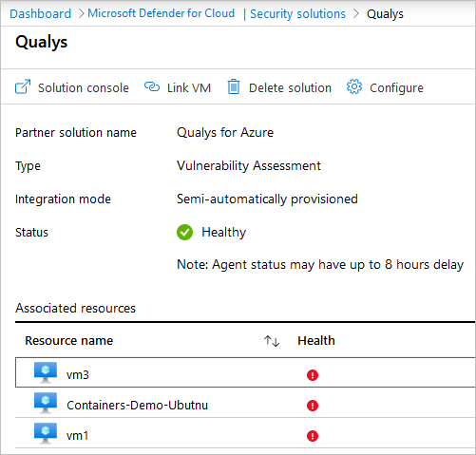Image resolution: width=476 pixels, height=455 pixels.
Task: Click the Containers-Demo-Ubutnu virtual machine icon
Action: (x=46, y=403)
